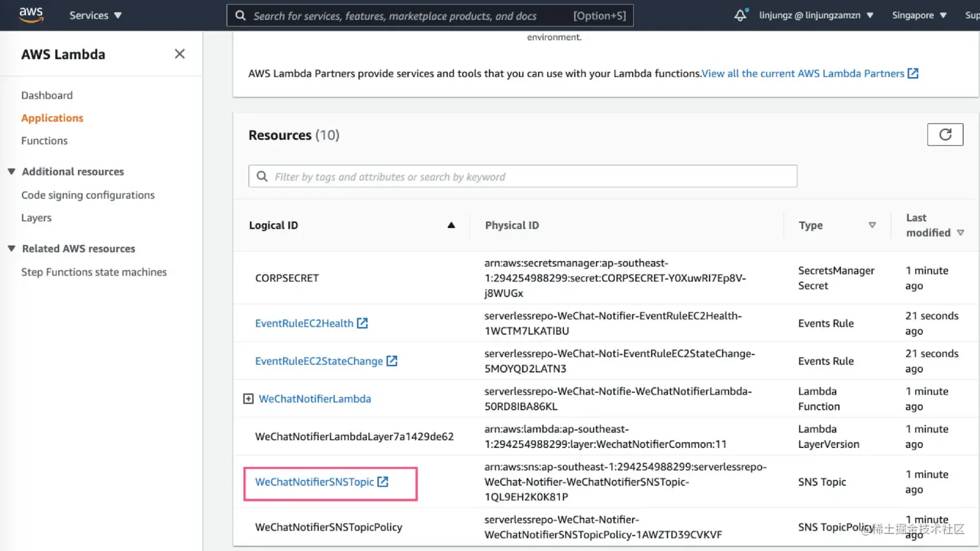Collapse the Related AWS resources section
This screenshot has height=551, width=980.
click(12, 248)
